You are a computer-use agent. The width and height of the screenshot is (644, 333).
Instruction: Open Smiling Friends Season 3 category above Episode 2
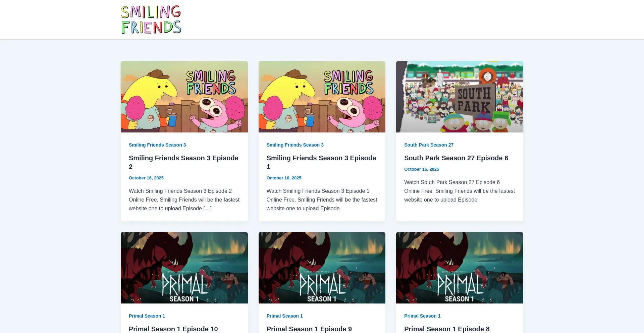coord(157,145)
